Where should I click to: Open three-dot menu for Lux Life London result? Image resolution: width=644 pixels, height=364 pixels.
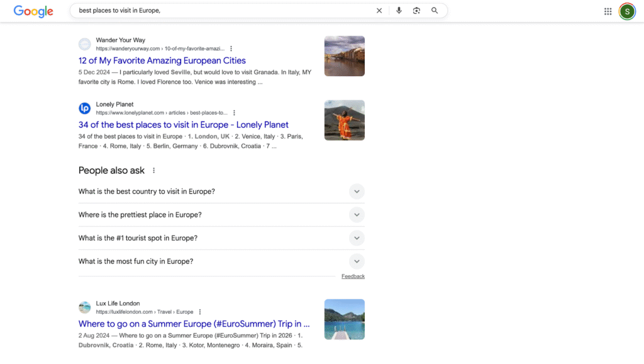click(200, 312)
